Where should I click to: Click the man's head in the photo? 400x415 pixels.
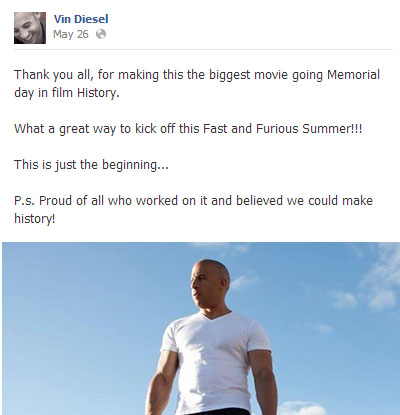pos(210,283)
